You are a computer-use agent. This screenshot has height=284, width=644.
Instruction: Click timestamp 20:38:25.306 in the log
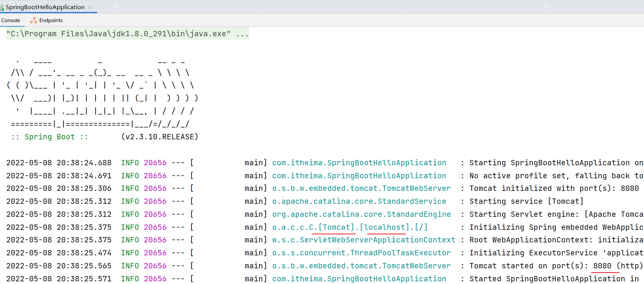click(x=84, y=188)
